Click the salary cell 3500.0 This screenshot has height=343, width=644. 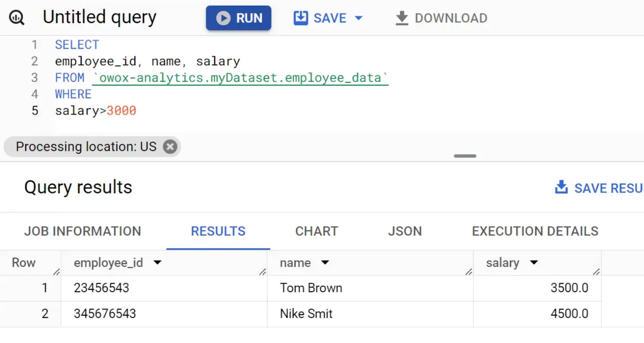[570, 288]
